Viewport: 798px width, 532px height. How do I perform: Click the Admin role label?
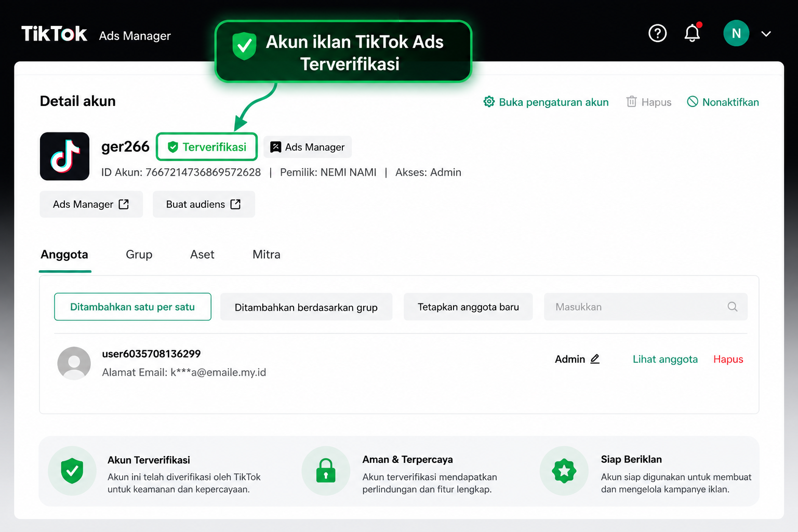[570, 359]
